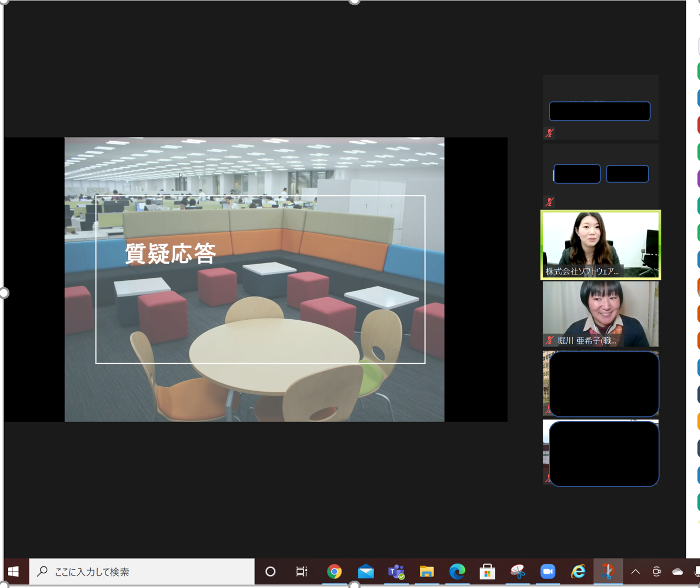Open Microsoft Store from the taskbar
The height and width of the screenshot is (588, 700).
click(487, 571)
